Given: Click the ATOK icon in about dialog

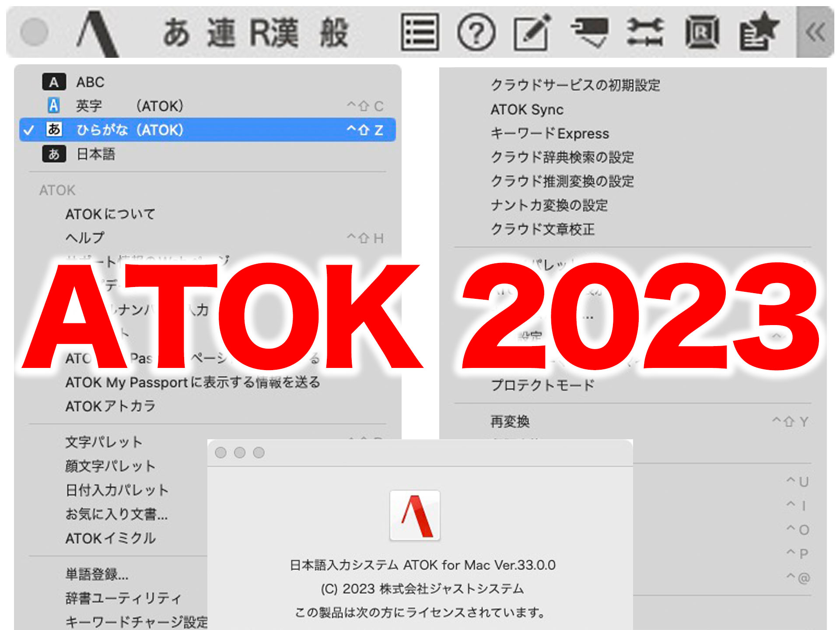Looking at the screenshot, I should point(415,515).
